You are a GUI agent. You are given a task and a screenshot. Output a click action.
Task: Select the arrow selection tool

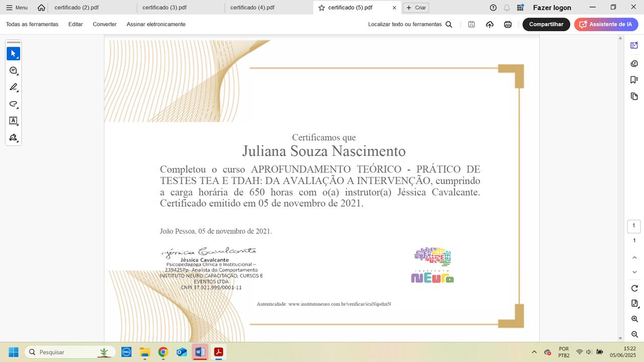coord(13,54)
